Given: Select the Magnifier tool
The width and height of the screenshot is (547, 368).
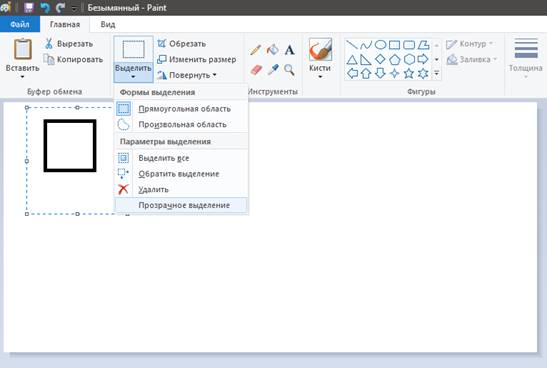Looking at the screenshot, I should 289,69.
